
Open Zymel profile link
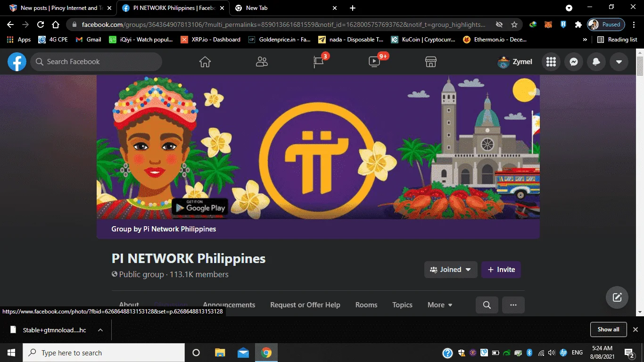[x=515, y=62]
